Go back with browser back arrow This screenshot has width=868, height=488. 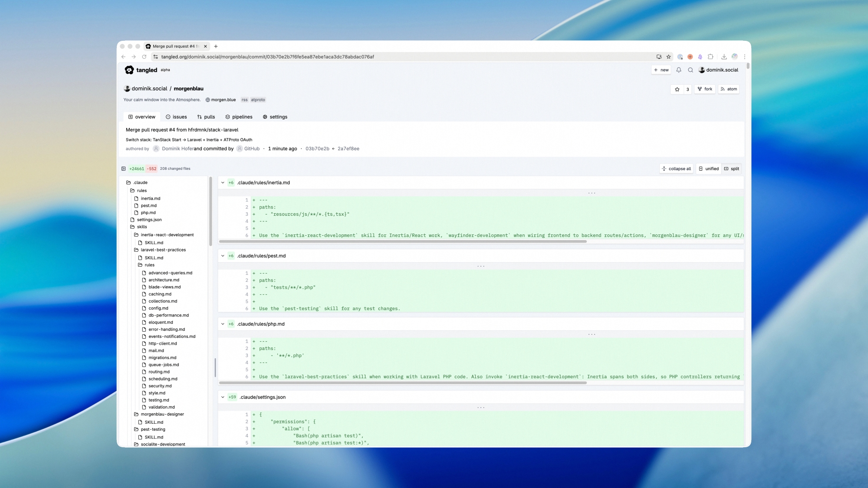point(124,57)
